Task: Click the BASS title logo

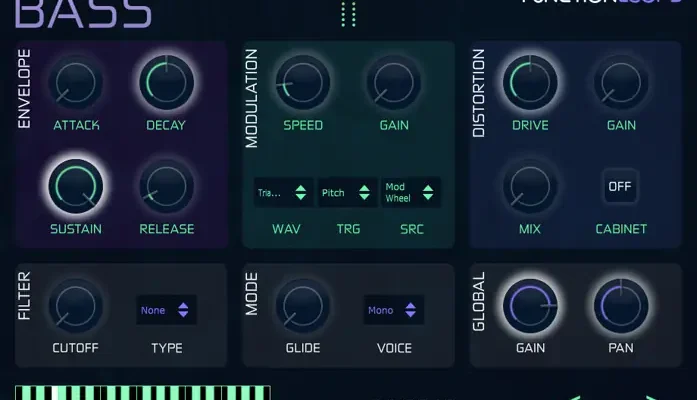Action: click(x=83, y=14)
